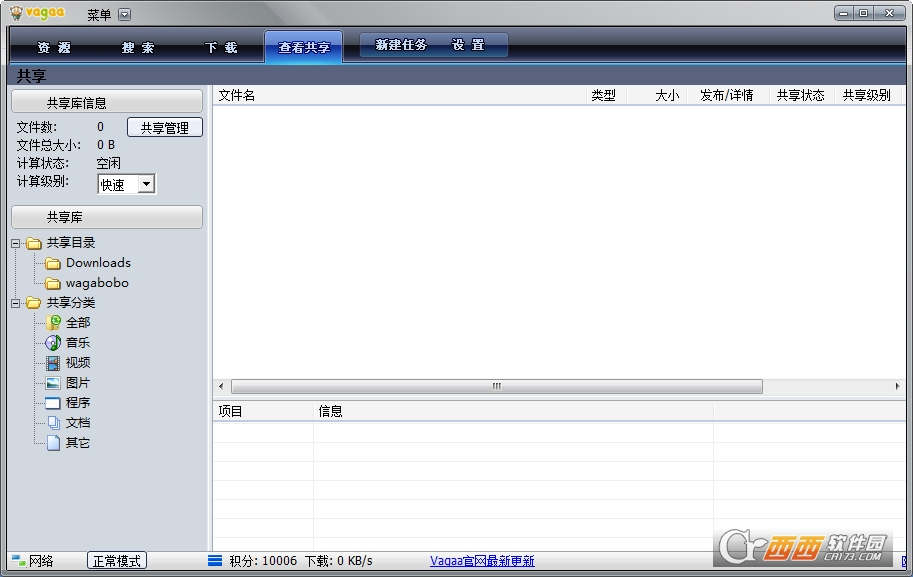
Task: Click the Vagaa logo icon in title bar
Action: 17,13
